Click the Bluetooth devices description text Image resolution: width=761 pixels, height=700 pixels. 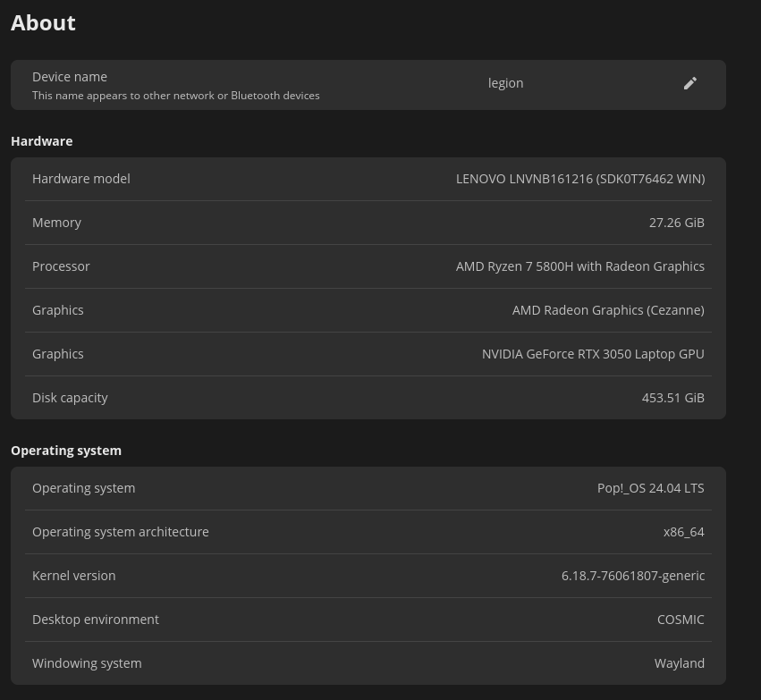[x=175, y=96]
